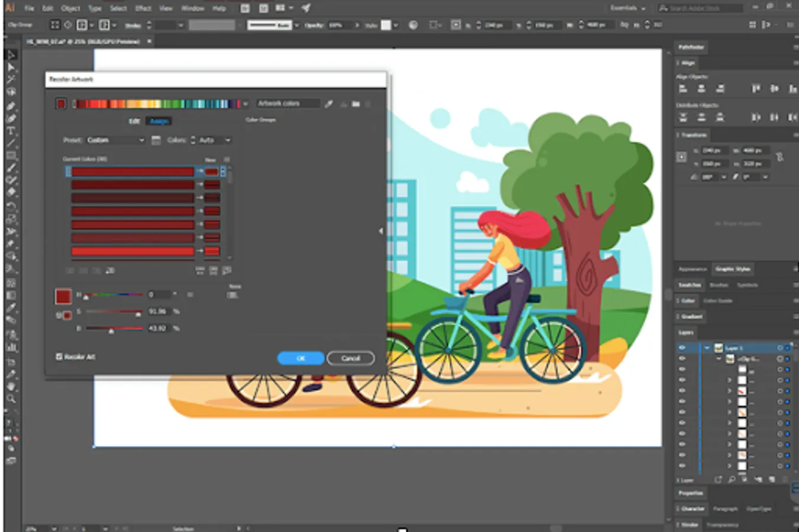Select the Direct Selection tool
This screenshot has width=799, height=532.
tap(11, 67)
